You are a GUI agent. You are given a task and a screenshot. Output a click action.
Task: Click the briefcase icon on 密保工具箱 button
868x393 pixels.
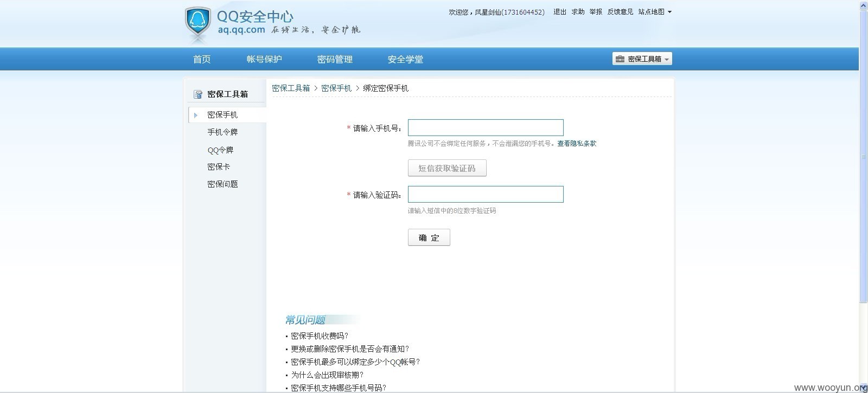click(x=620, y=59)
